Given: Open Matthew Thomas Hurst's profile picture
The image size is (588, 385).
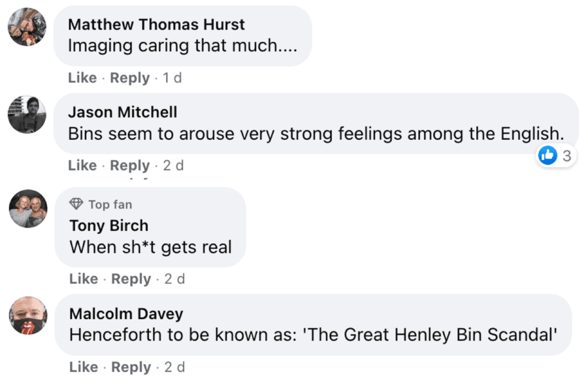Looking at the screenshot, I should 27,27.
